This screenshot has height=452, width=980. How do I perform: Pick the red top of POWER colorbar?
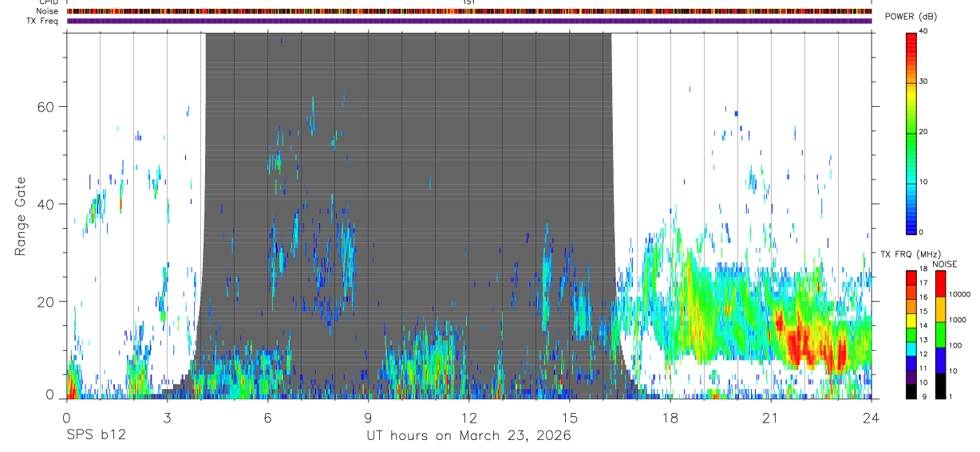[911, 37]
